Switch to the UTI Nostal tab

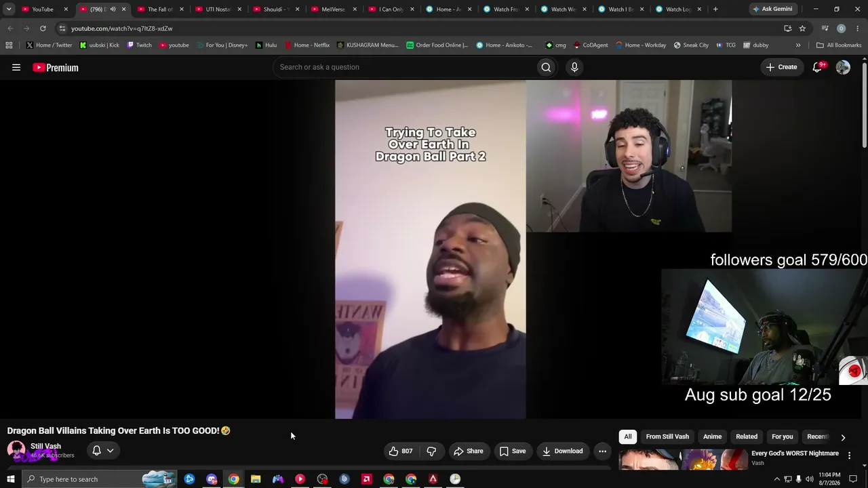[218, 9]
